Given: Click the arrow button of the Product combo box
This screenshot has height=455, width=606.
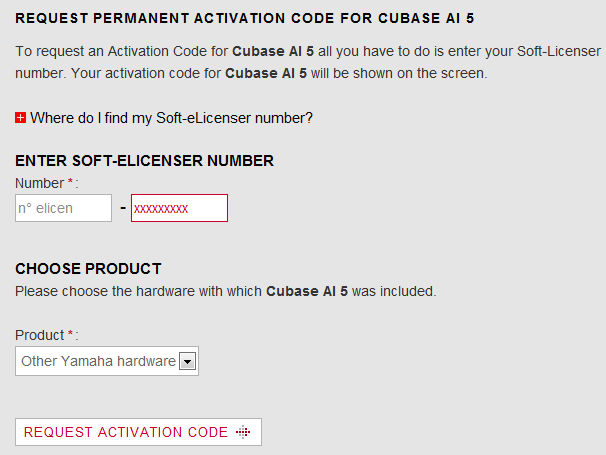Looking at the screenshot, I should coord(186,361).
